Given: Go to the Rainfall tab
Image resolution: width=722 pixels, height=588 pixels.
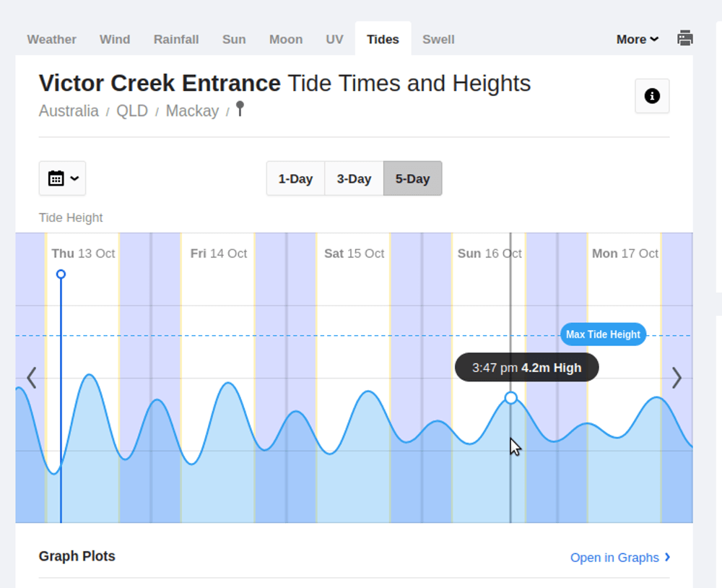Looking at the screenshot, I should coord(176,40).
